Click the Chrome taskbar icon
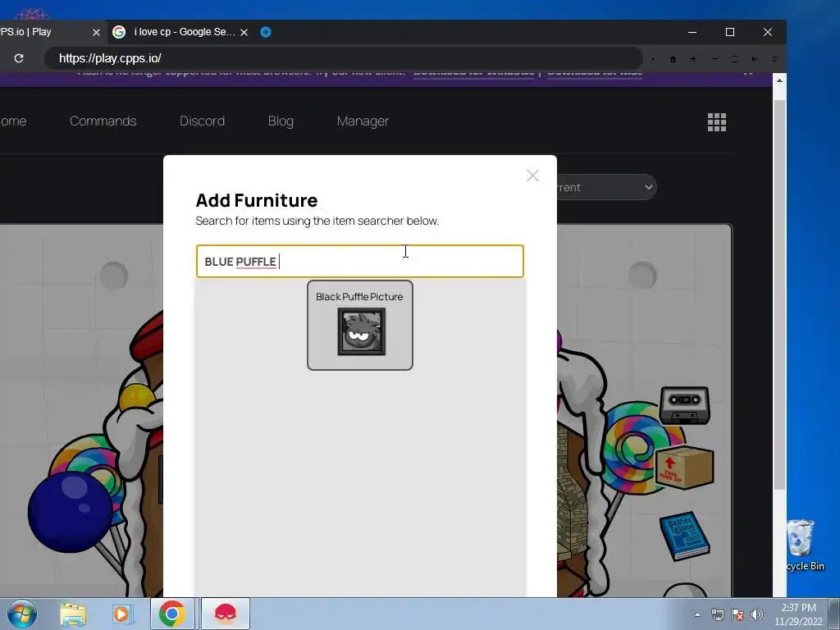840x630 pixels. click(172, 614)
